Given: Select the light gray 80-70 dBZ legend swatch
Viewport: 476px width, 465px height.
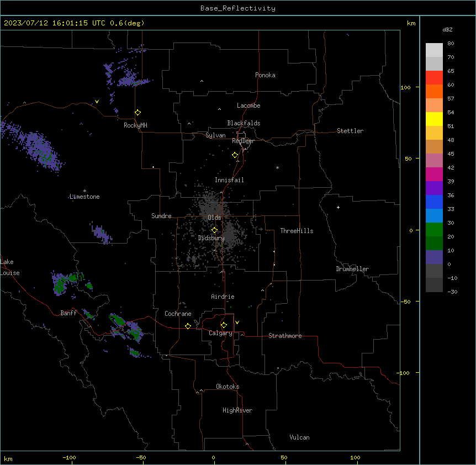Looking at the screenshot, I should click(x=434, y=50).
